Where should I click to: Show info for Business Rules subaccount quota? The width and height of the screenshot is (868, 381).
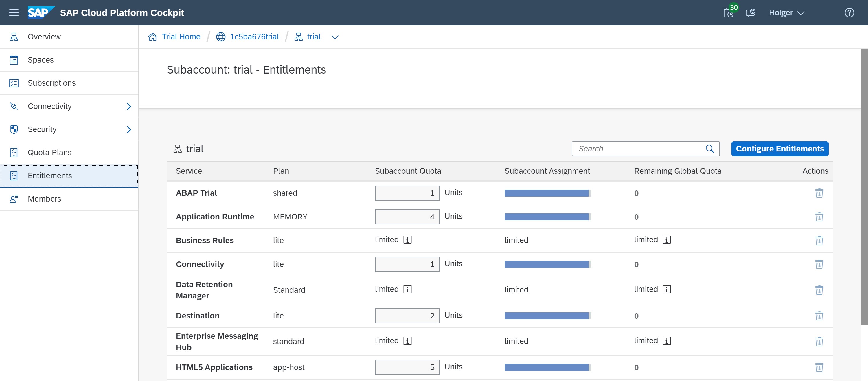pos(407,240)
